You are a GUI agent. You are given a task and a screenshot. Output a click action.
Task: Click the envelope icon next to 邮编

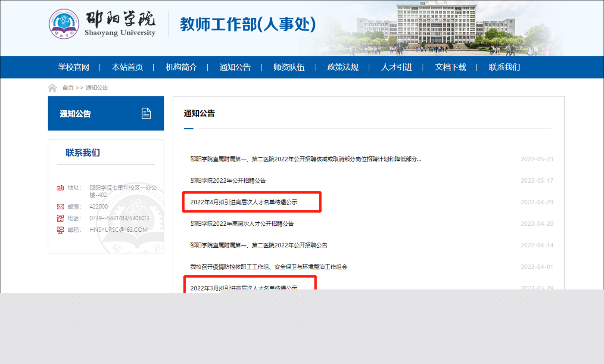(60, 207)
